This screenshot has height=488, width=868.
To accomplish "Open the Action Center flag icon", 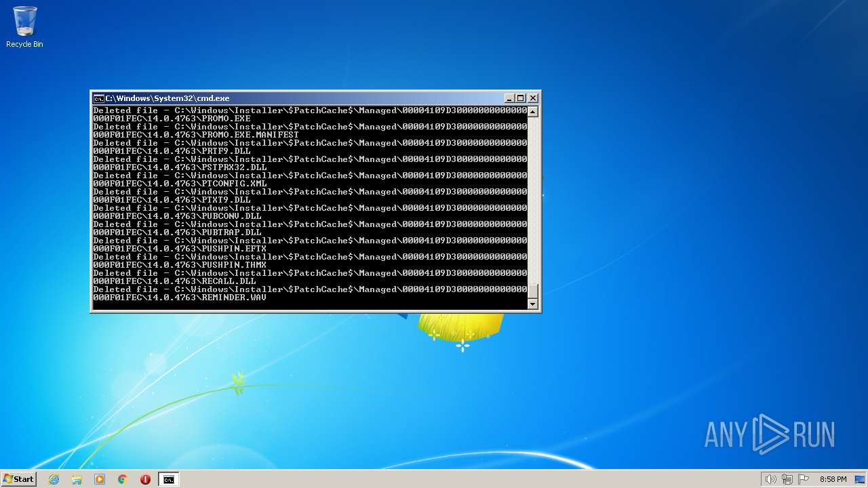I will pos(804,479).
